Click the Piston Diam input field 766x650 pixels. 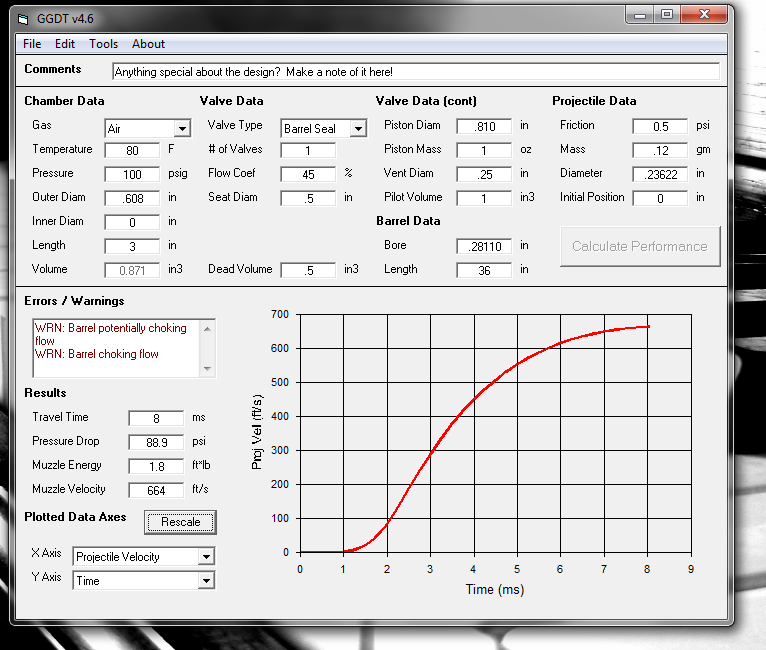484,126
